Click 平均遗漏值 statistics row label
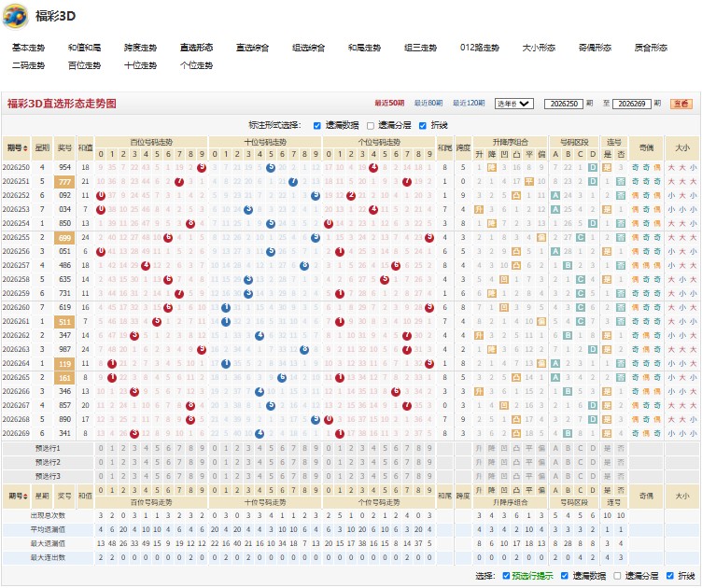 click(x=48, y=530)
